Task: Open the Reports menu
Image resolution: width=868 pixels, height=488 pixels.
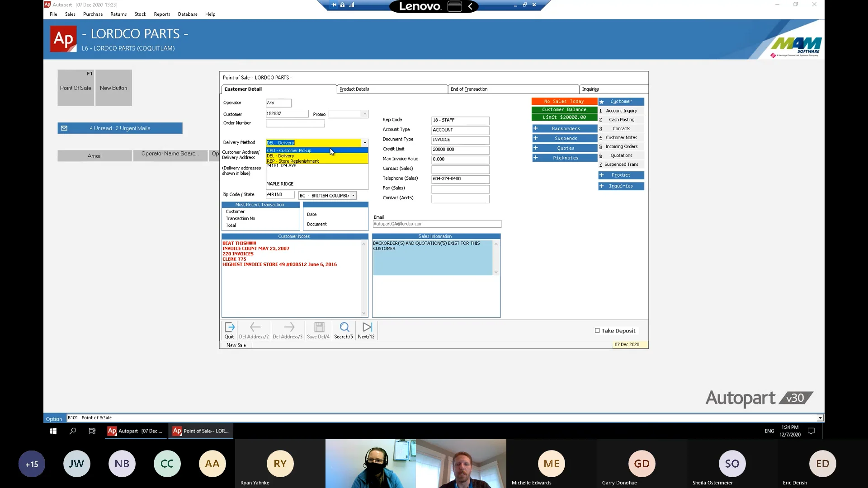Action: pyautogui.click(x=162, y=14)
